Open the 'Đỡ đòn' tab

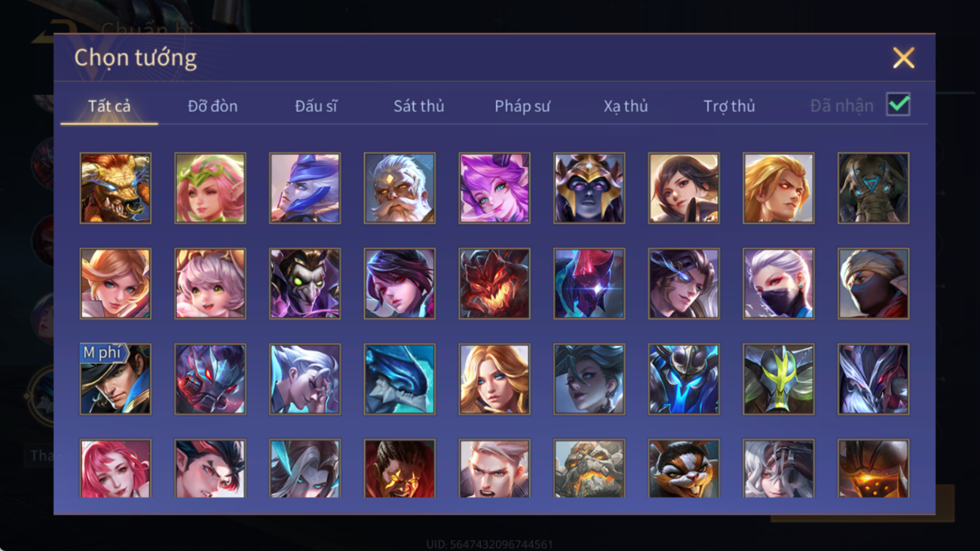click(x=212, y=106)
